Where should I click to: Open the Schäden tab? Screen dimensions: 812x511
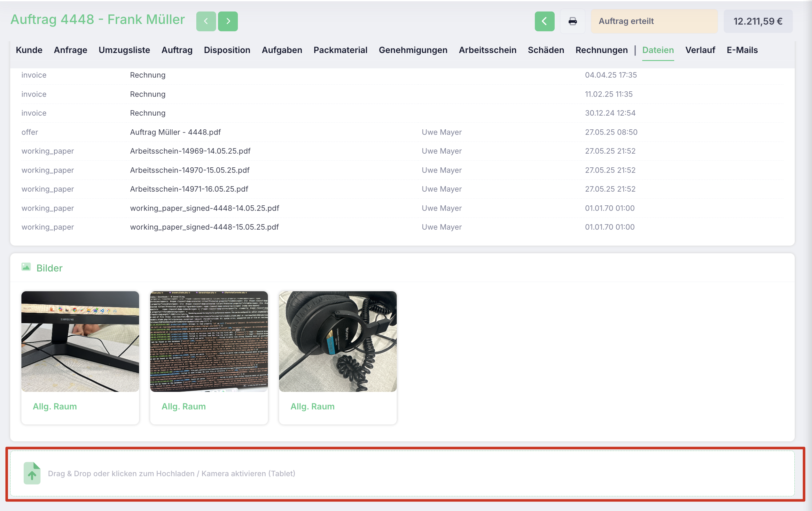tap(546, 50)
